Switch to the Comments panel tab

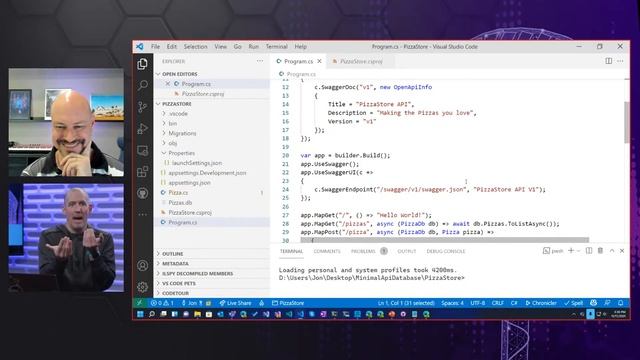click(x=327, y=251)
